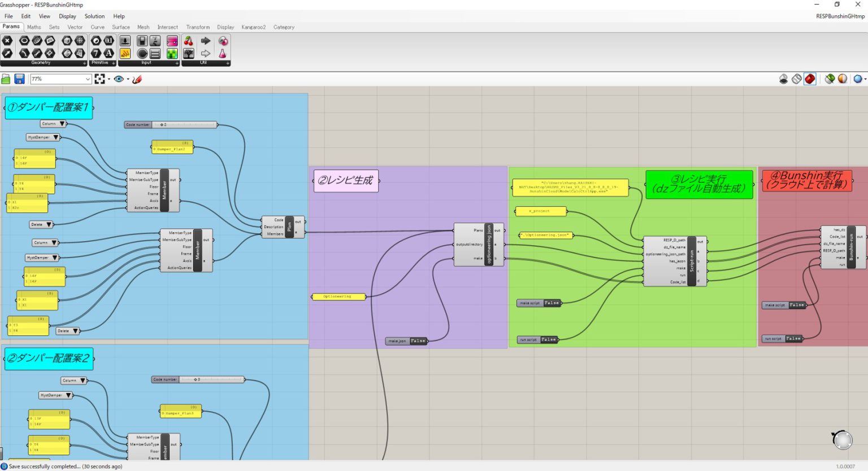The width and height of the screenshot is (868, 471).
Task: Toggle 'run script' False in green group
Action: pyautogui.click(x=549, y=340)
